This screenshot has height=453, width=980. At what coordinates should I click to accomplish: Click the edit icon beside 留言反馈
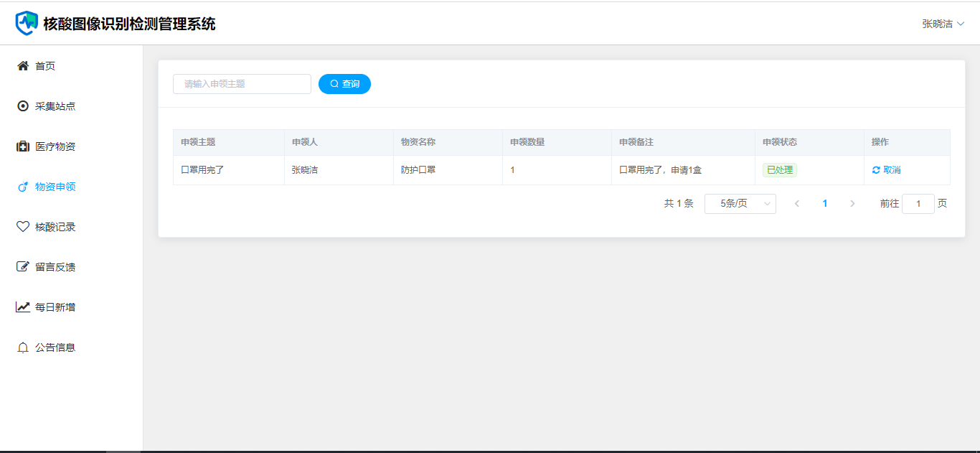coord(23,267)
